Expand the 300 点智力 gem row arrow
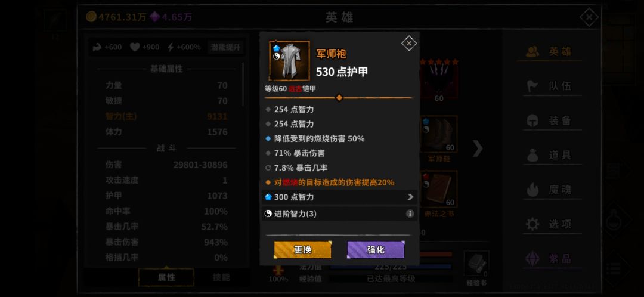The height and width of the screenshot is (297, 644). [x=410, y=197]
